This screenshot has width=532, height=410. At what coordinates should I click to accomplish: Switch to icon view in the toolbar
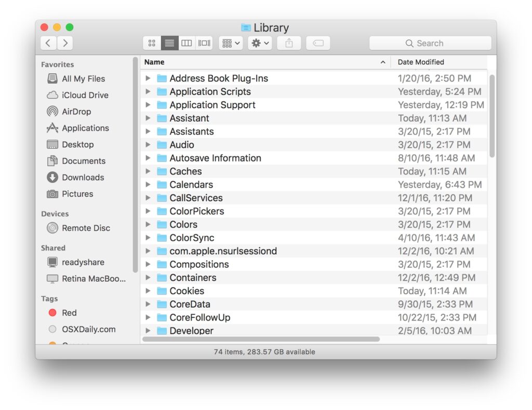(152, 43)
